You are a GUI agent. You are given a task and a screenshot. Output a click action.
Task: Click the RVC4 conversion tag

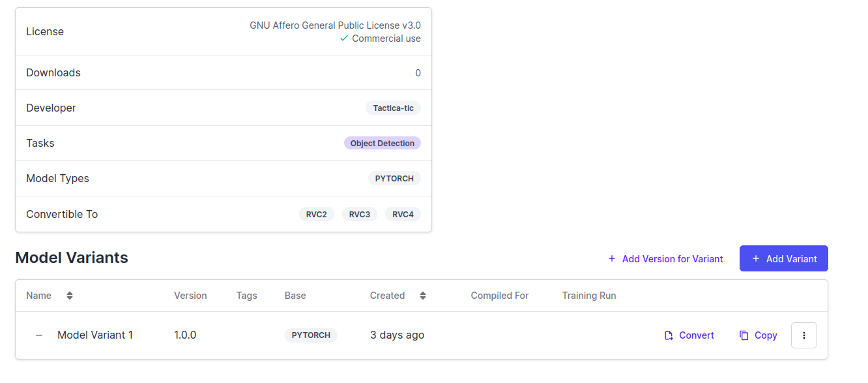pos(403,214)
